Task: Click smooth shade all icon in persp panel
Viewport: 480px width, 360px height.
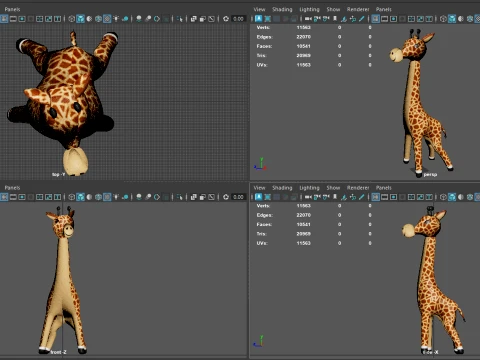Action: point(452,19)
